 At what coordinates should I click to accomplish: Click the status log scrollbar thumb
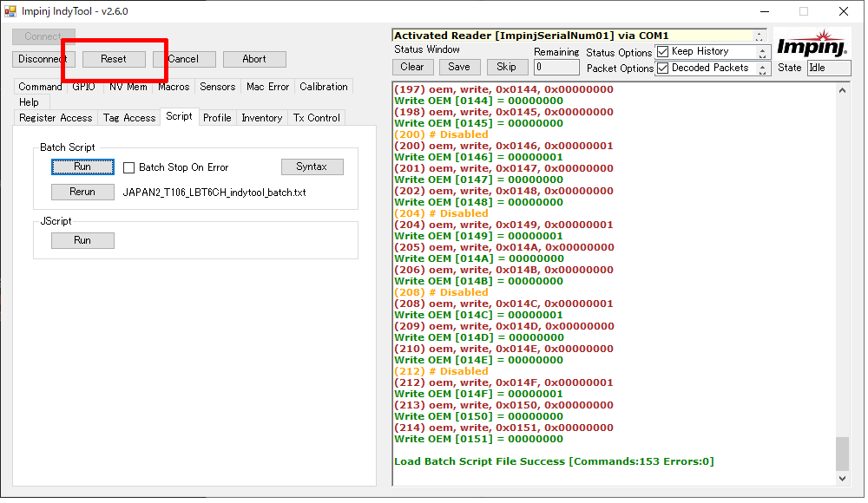(842, 454)
